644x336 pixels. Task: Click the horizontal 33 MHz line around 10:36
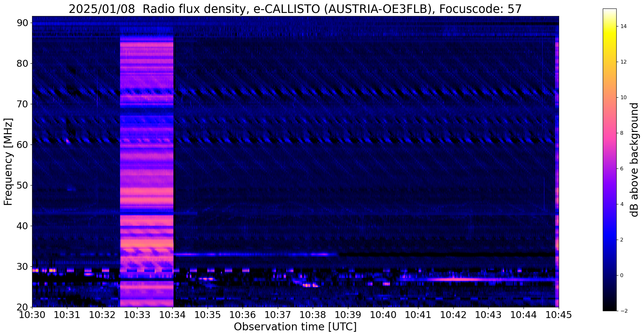click(256, 254)
